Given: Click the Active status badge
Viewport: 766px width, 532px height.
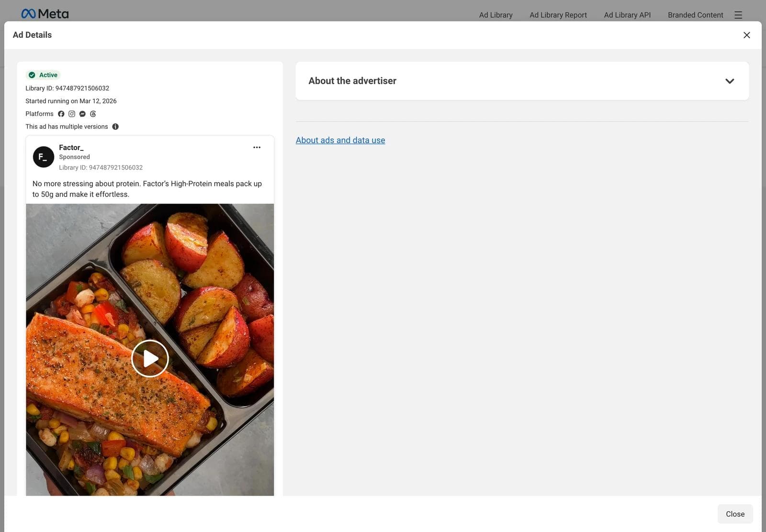Looking at the screenshot, I should (43, 75).
